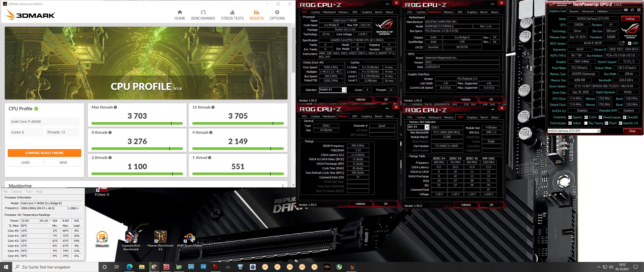Click the Max threads info icon
The height and width of the screenshot is (272, 644).
click(x=115, y=107)
